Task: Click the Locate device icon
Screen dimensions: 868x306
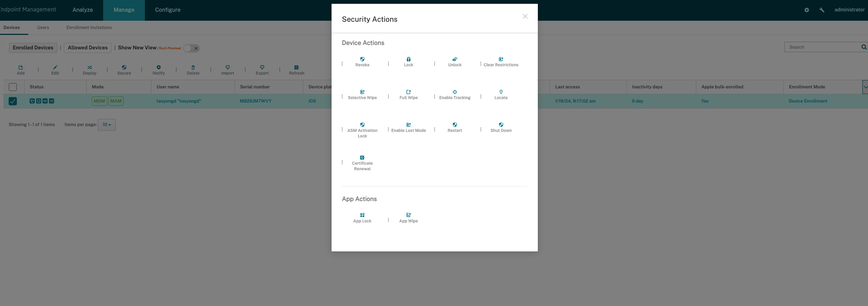Action: [x=501, y=92]
